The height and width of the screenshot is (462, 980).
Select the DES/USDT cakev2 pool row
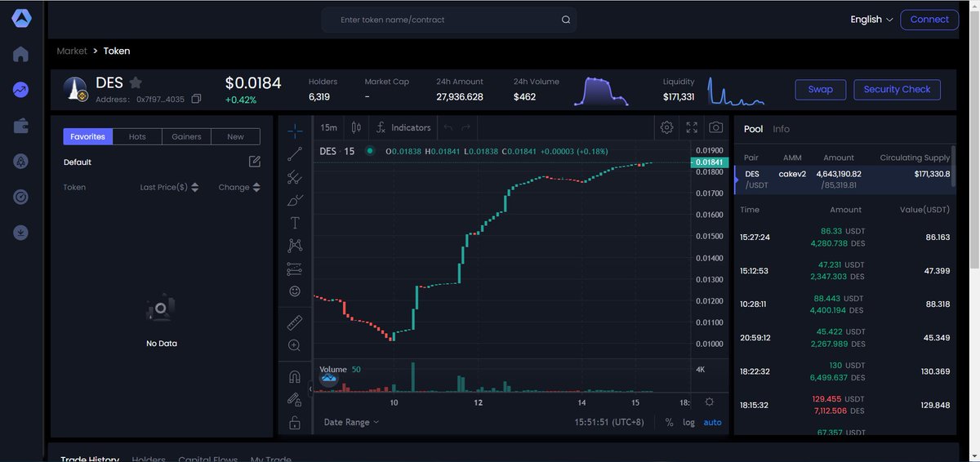(x=844, y=180)
